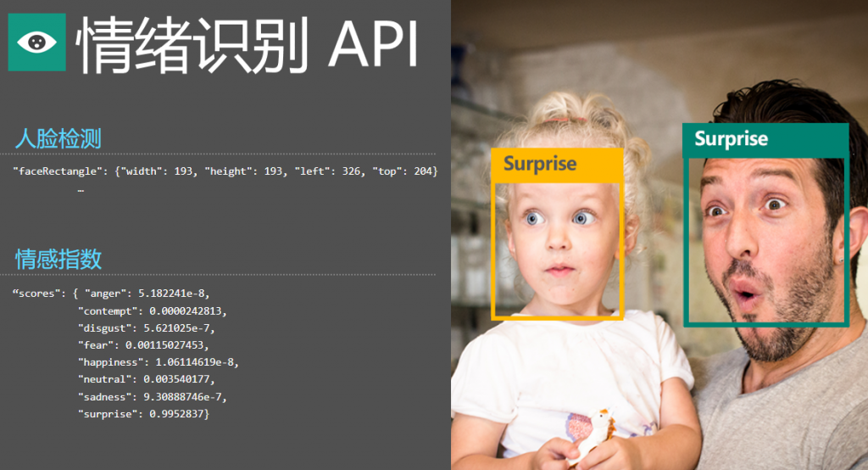Select the "contempt" score entry
This screenshot has height=470, width=868.
point(152,311)
